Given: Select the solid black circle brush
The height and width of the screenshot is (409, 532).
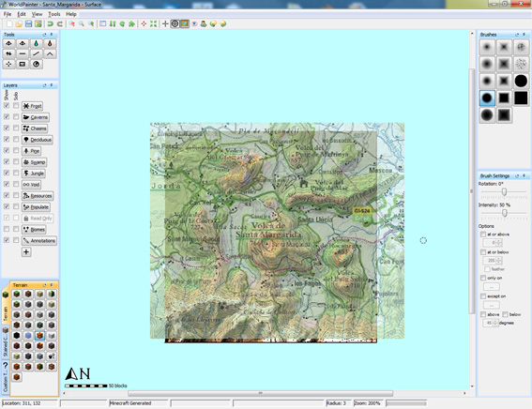Looking at the screenshot, I should 521,81.
